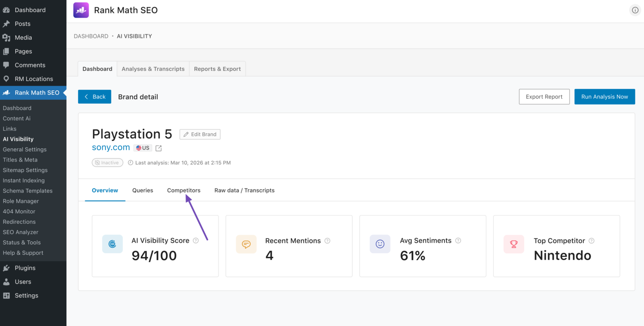Click the help icon beside Avg Sentiments
The height and width of the screenshot is (326, 644).
tap(458, 240)
